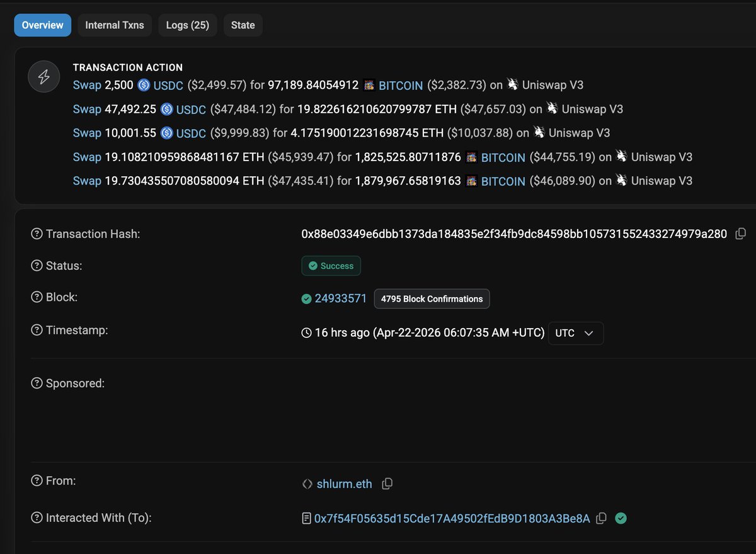Image resolution: width=756 pixels, height=554 pixels.
Task: Open contract 0x7f54F05635d15Cde17A49502fEdB9D1803A3Be8A
Action: pyautogui.click(x=452, y=518)
